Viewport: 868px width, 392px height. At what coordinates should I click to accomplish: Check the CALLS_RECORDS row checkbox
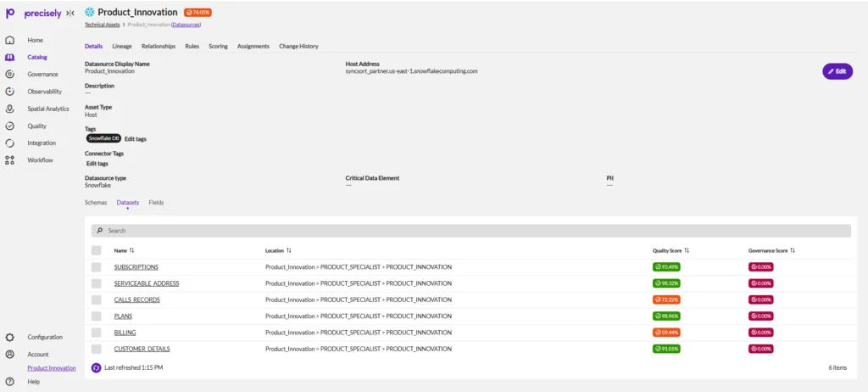click(x=97, y=300)
